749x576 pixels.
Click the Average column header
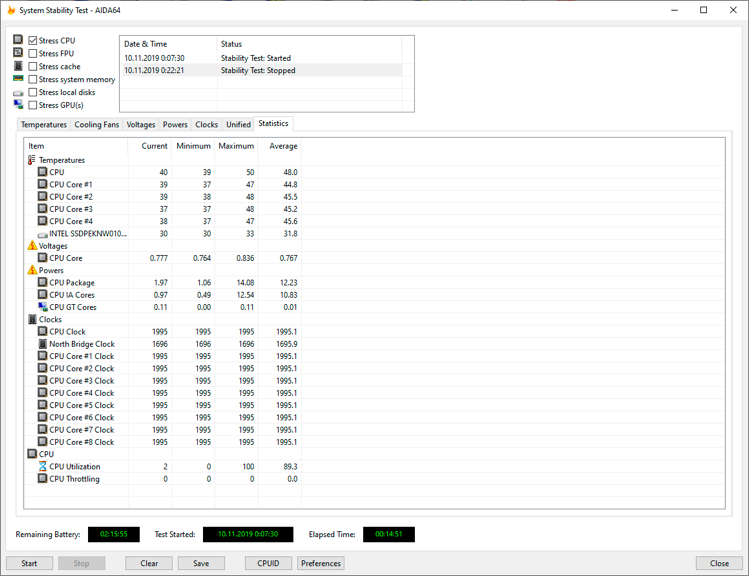283,146
